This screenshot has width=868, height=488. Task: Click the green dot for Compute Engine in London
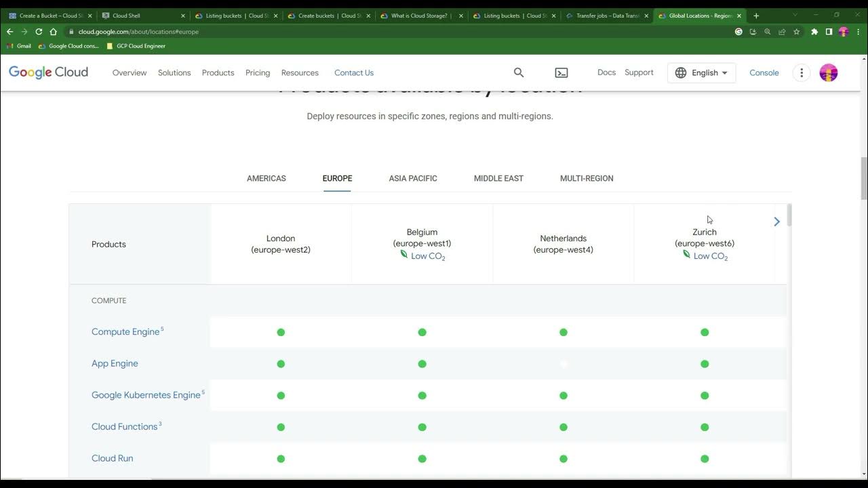tap(281, 332)
